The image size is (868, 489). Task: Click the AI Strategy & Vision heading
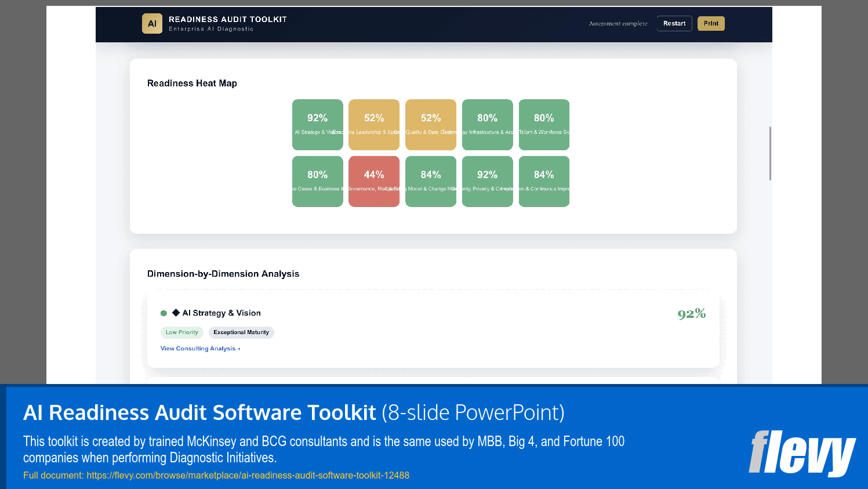coord(221,313)
